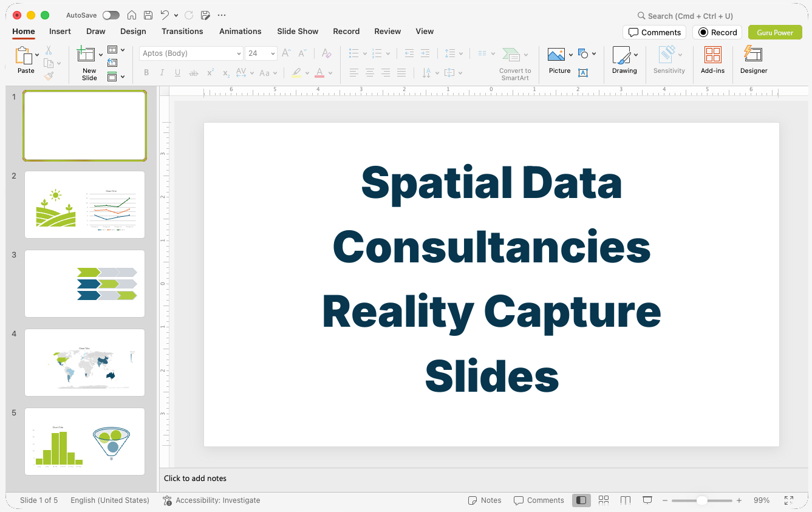812x512 pixels.
Task: Click Comments in the status bar
Action: pyautogui.click(x=539, y=500)
